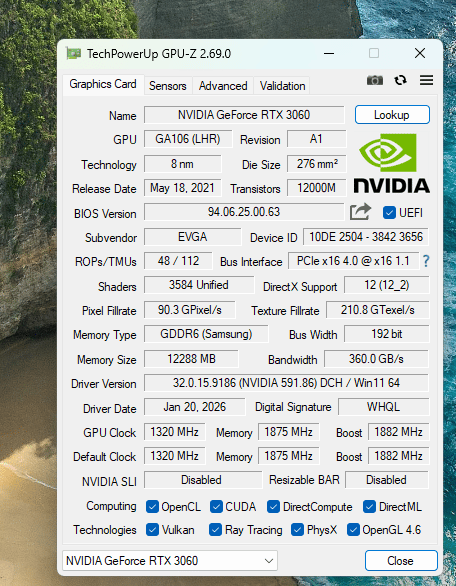Click the Default Clock row Memory 1875 MHz

click(289, 456)
